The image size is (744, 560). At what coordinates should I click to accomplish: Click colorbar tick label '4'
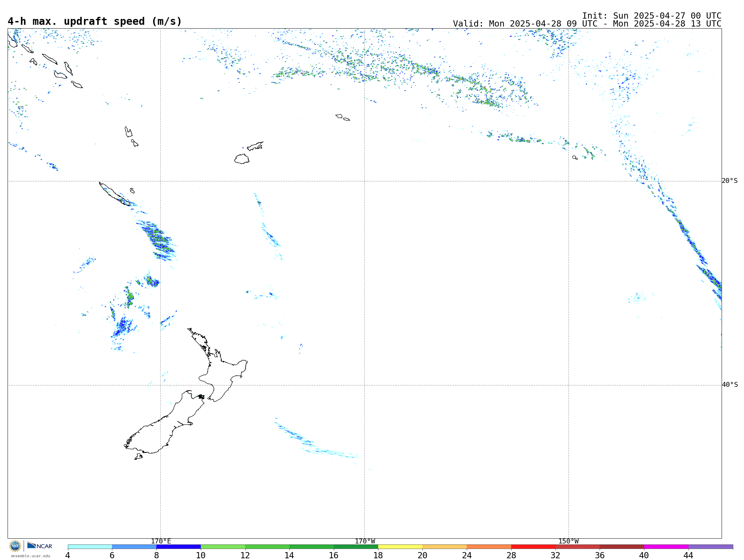pyautogui.click(x=68, y=555)
